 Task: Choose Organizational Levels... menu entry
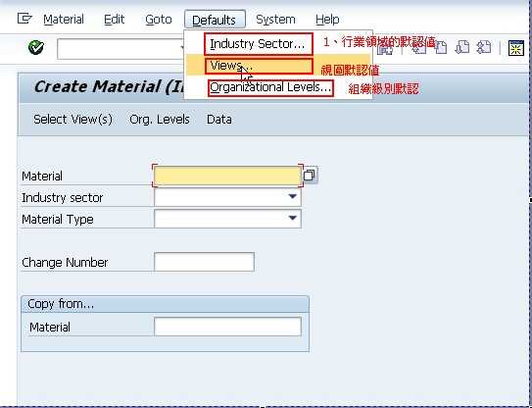click(x=270, y=87)
